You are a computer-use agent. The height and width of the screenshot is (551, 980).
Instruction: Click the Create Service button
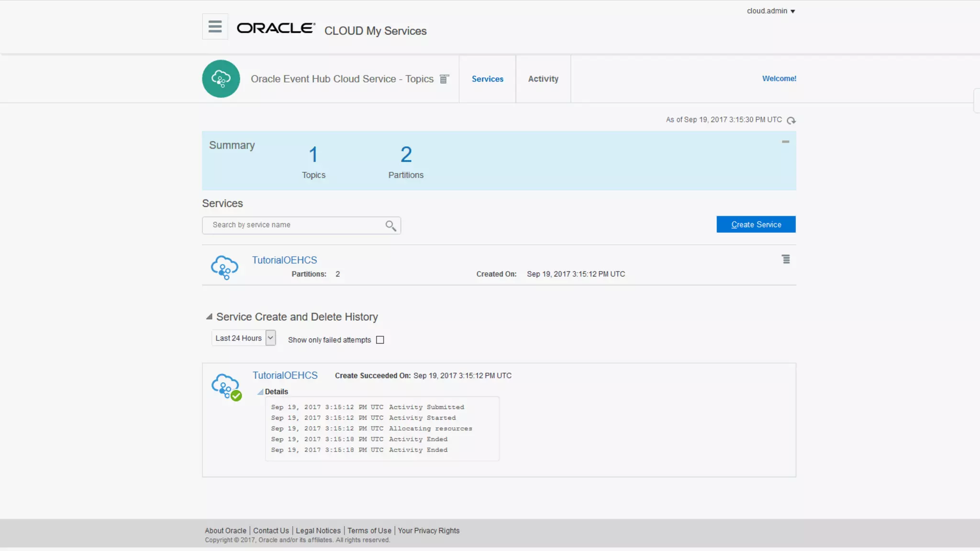[x=756, y=224]
